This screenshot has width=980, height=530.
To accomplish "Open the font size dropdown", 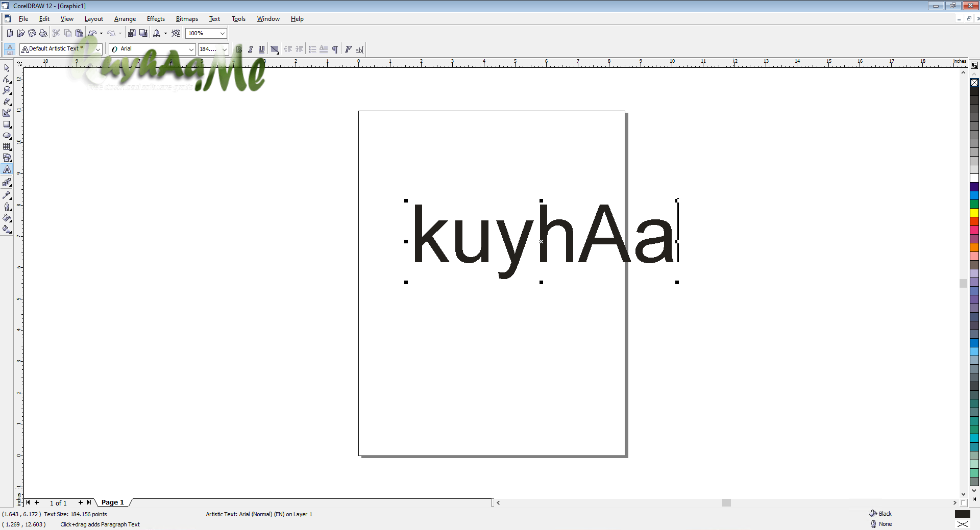I will point(225,49).
